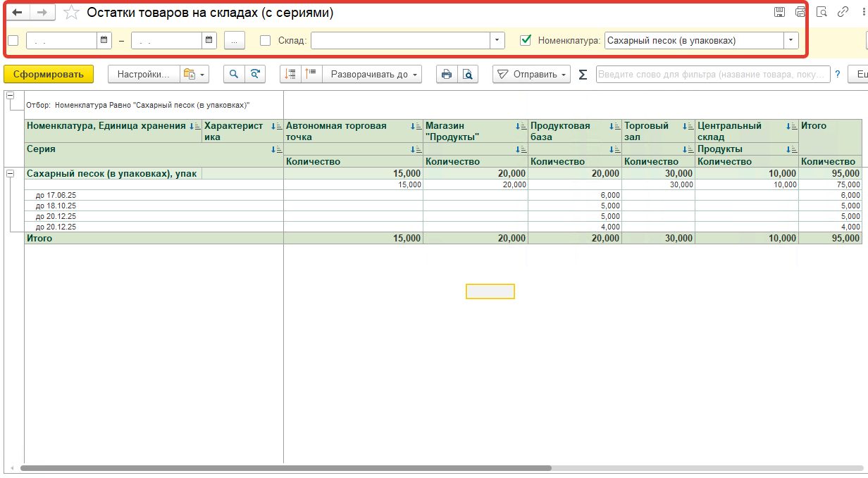Image resolution: width=868 pixels, height=478 pixels.
Task: Open Настройки... report settings
Action: click(x=144, y=74)
